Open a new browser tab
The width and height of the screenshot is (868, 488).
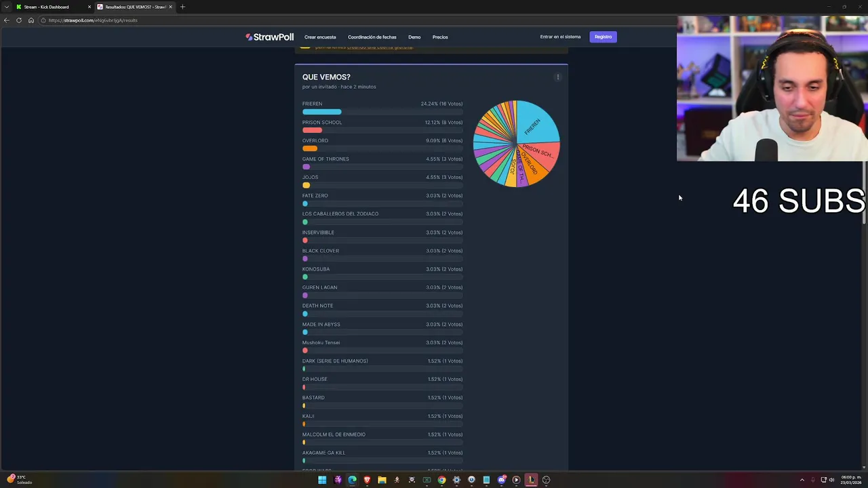click(x=182, y=7)
